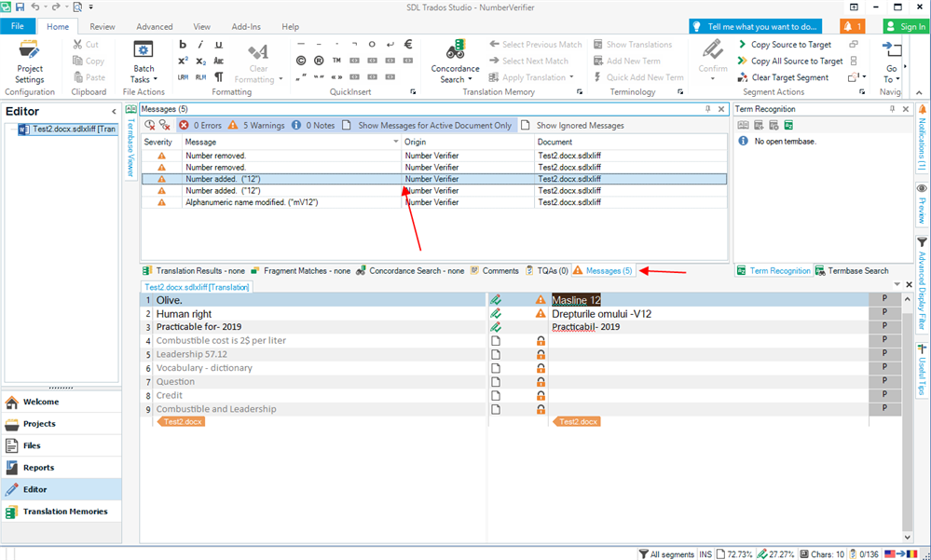Switch to the Termbase Search tab
Image resolution: width=931 pixels, height=560 pixels.
(x=852, y=271)
